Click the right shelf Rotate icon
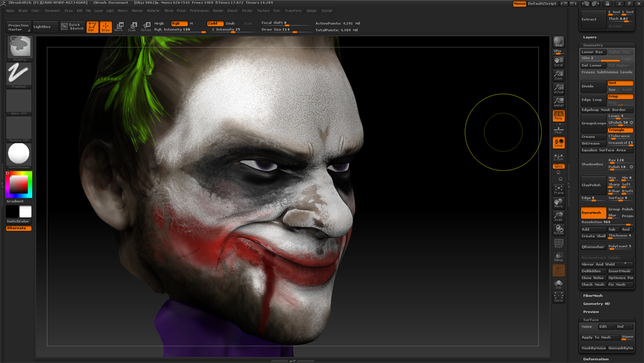The height and width of the screenshot is (363, 644). click(x=559, y=230)
